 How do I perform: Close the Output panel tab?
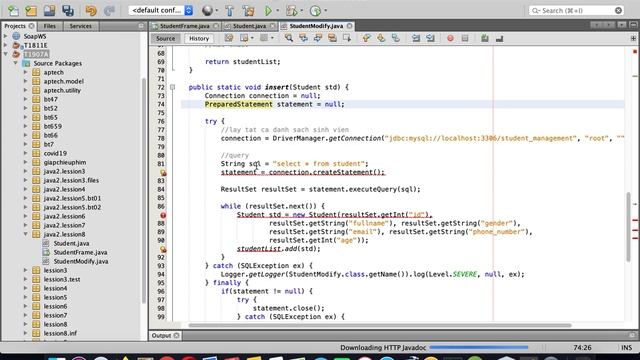pos(176,336)
